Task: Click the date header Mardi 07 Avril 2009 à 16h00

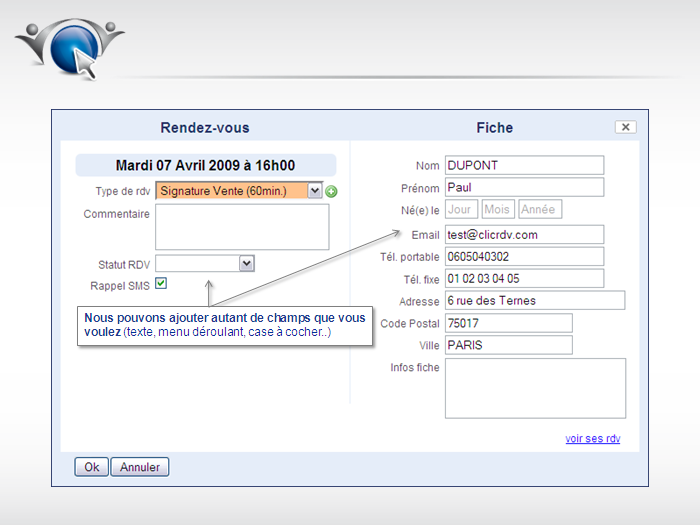Action: tap(206, 165)
